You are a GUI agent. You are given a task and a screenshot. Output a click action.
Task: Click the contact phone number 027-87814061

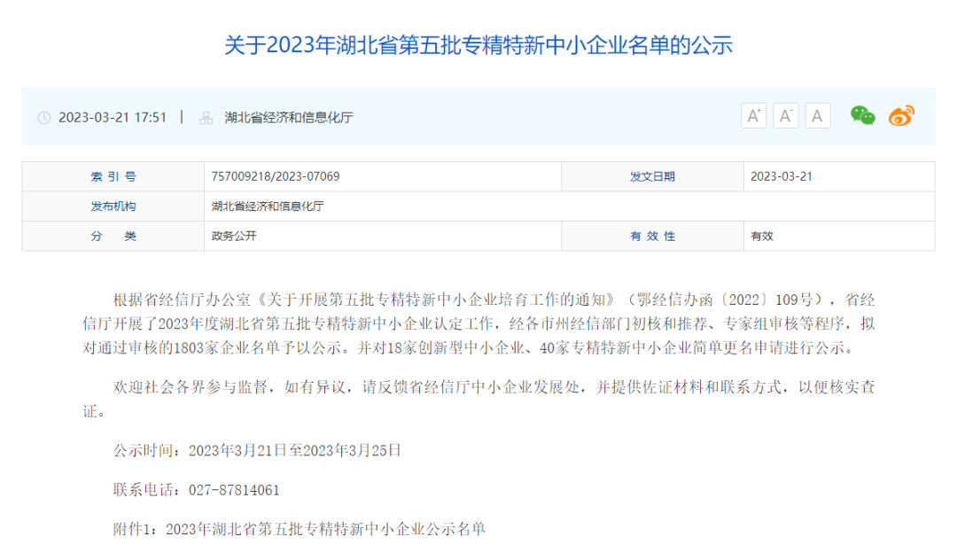click(x=234, y=490)
